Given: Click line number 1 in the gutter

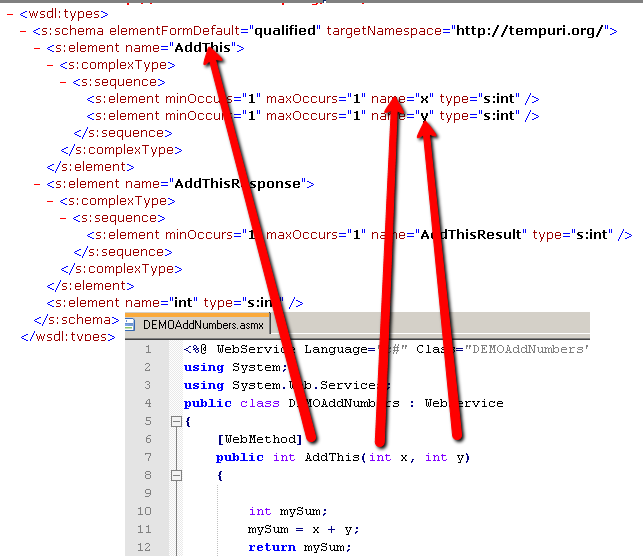Looking at the screenshot, I should (x=148, y=350).
